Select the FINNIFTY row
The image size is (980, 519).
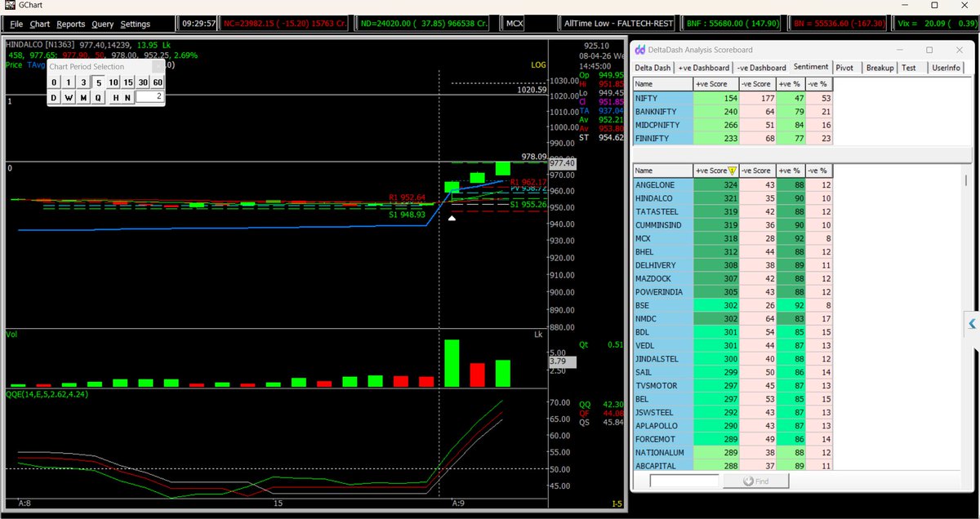[733, 139]
